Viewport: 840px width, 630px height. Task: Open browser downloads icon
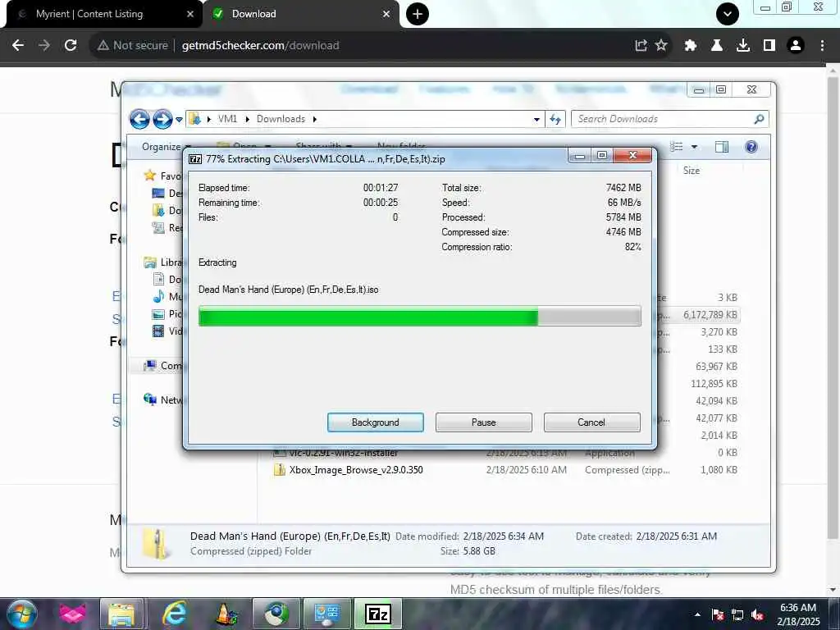pos(742,46)
